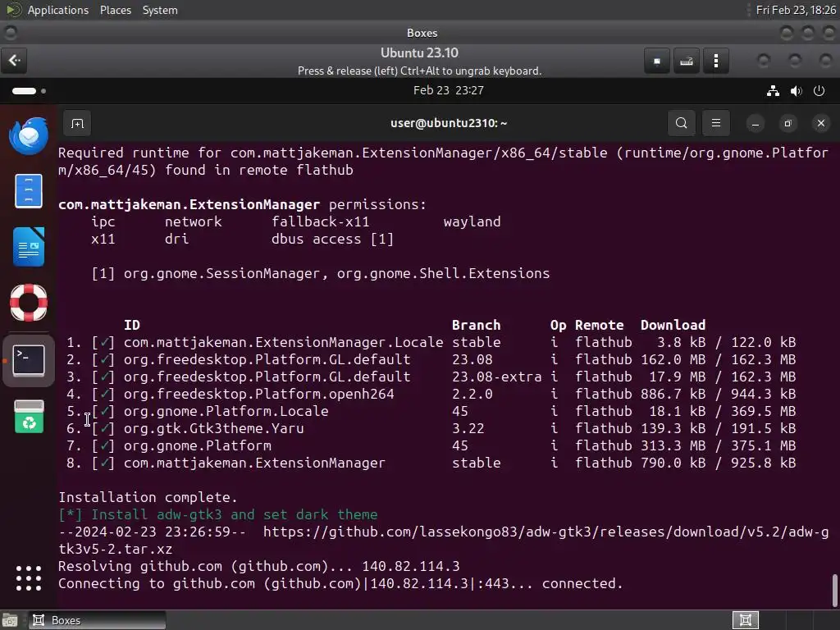Click the '313.3 MB' download size value

tap(673, 445)
